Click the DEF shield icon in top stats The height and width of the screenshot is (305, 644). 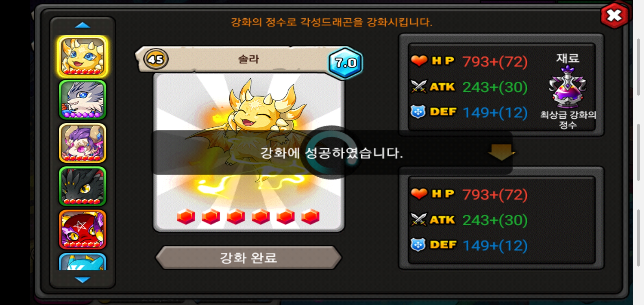(x=418, y=112)
